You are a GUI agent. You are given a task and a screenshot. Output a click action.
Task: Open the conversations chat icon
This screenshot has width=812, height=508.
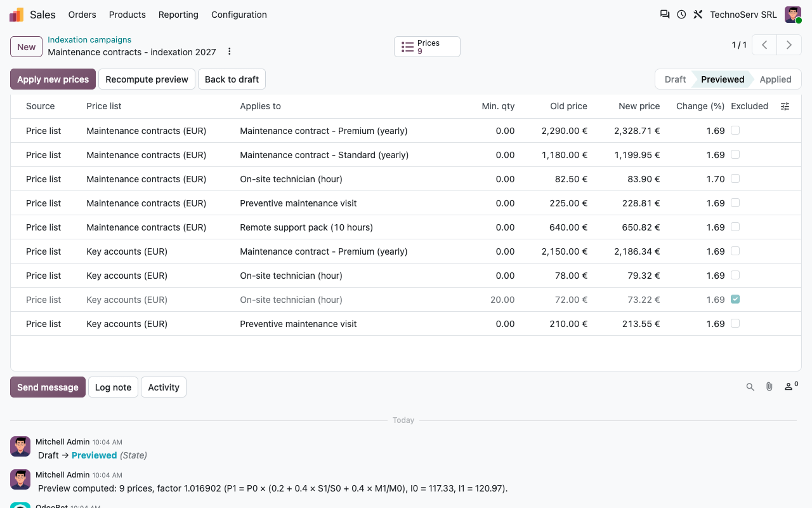coord(665,15)
